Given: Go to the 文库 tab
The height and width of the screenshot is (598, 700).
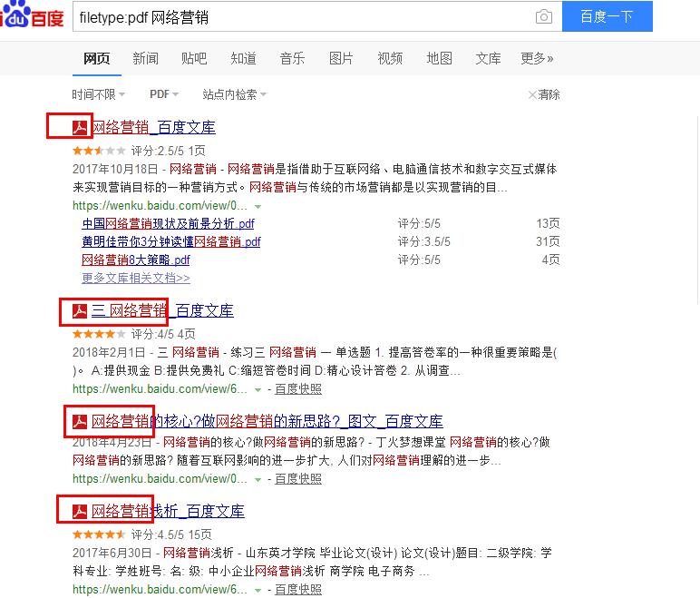Looking at the screenshot, I should click(488, 58).
